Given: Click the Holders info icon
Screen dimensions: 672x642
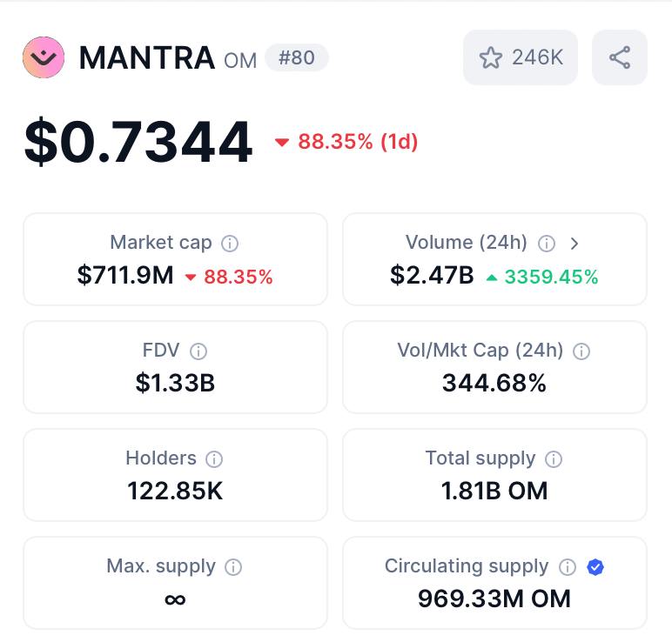Looking at the screenshot, I should (x=214, y=459).
